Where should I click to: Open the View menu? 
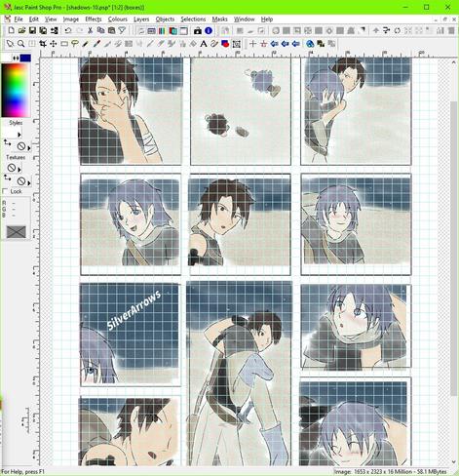tap(51, 20)
